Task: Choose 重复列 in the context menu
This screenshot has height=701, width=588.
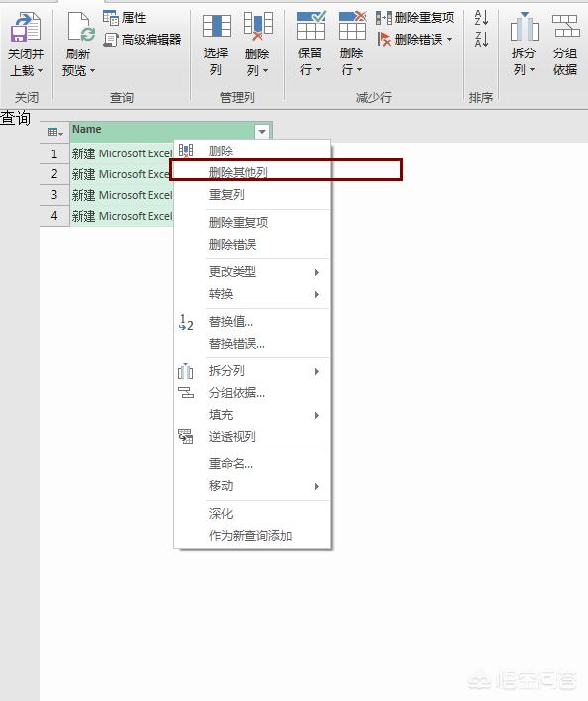Action: (x=252, y=195)
